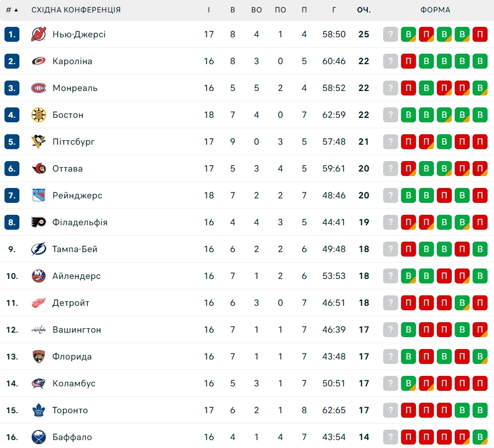Screen dimensions: 494x448
Task: Sort by the Г goals column header
Action: (x=334, y=10)
